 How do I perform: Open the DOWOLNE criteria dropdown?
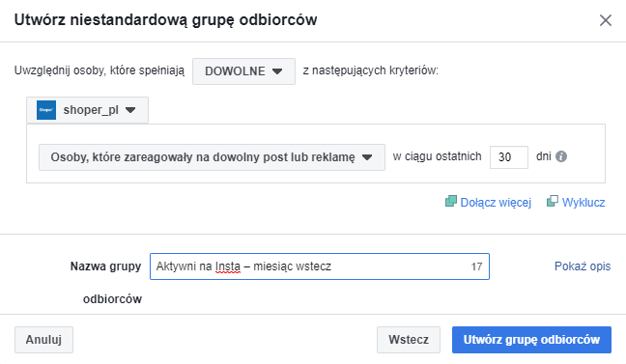coord(244,71)
